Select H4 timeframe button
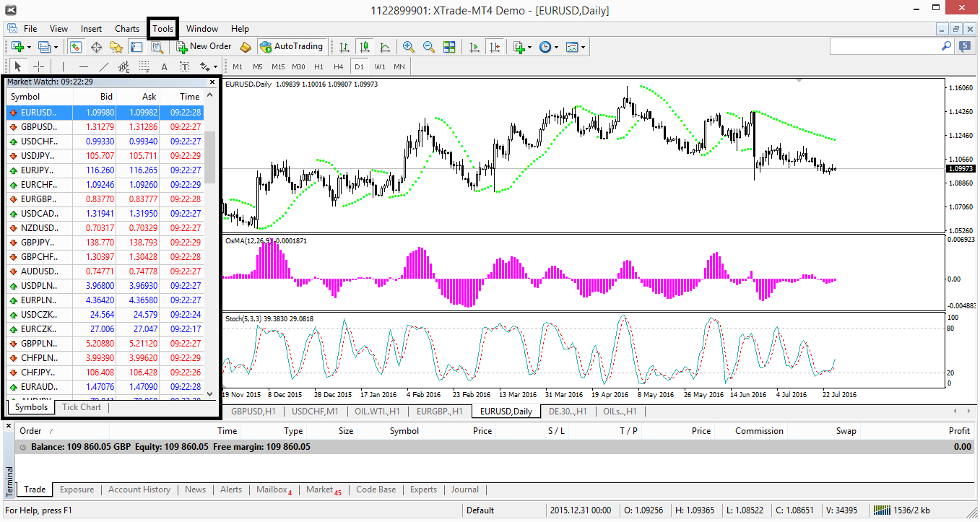Image resolution: width=980 pixels, height=522 pixels. 338,66
